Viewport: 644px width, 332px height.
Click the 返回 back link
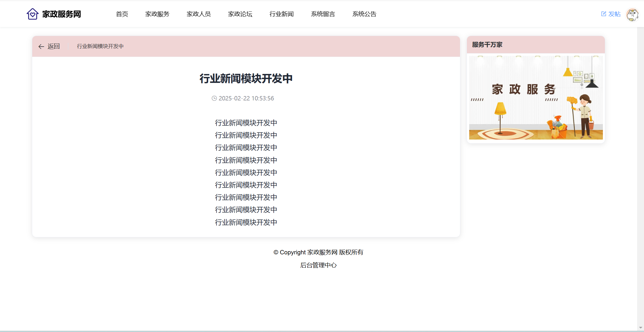[53, 46]
